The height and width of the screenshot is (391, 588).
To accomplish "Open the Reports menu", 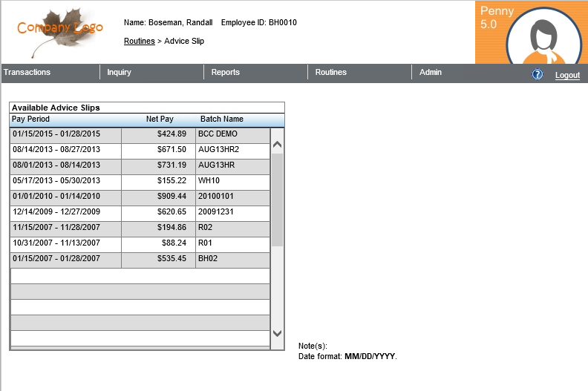I will (x=225, y=73).
